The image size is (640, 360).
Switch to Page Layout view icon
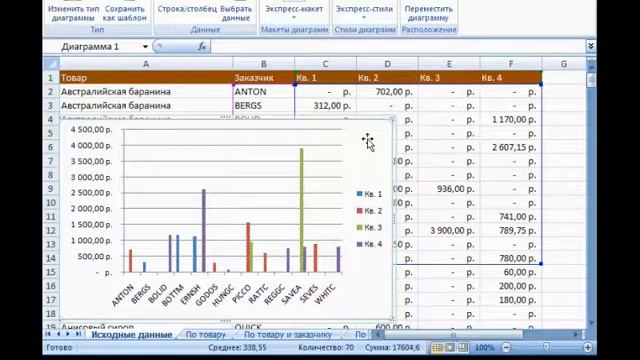point(450,348)
